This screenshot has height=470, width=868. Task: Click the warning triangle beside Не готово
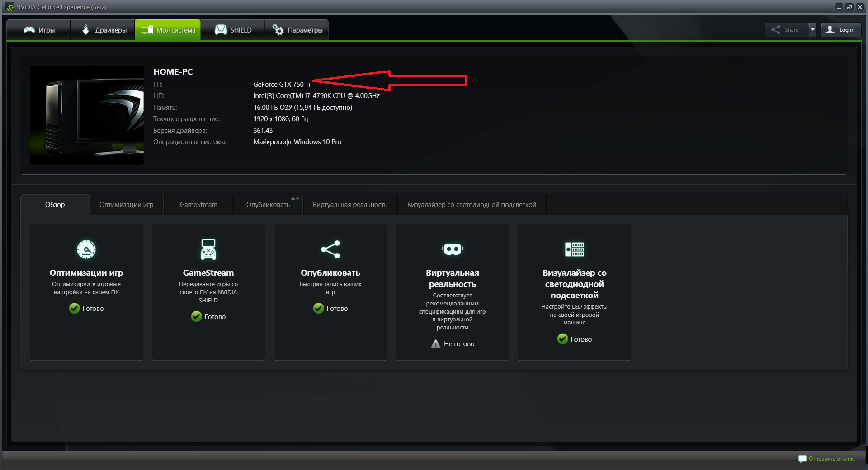point(436,344)
